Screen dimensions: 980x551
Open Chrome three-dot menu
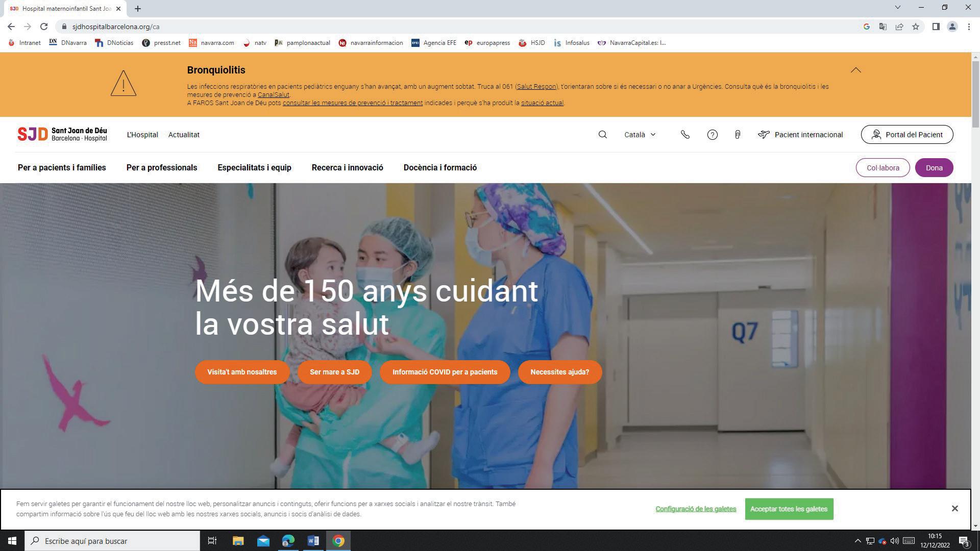tap(969, 27)
